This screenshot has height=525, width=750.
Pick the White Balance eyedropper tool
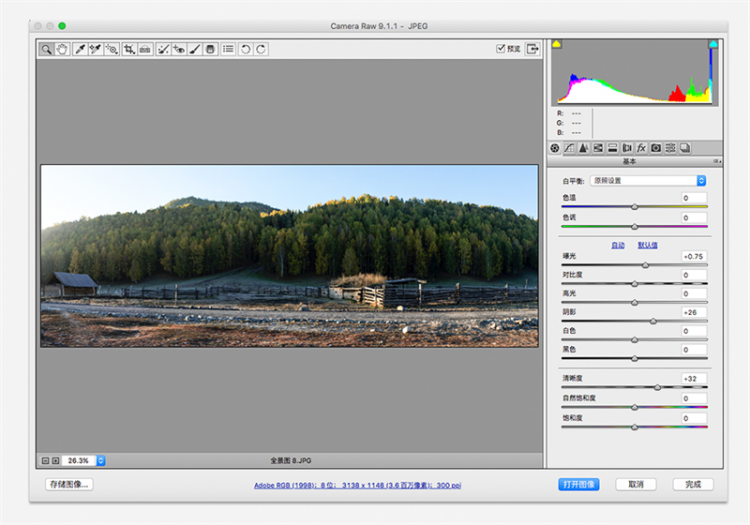pos(80,48)
